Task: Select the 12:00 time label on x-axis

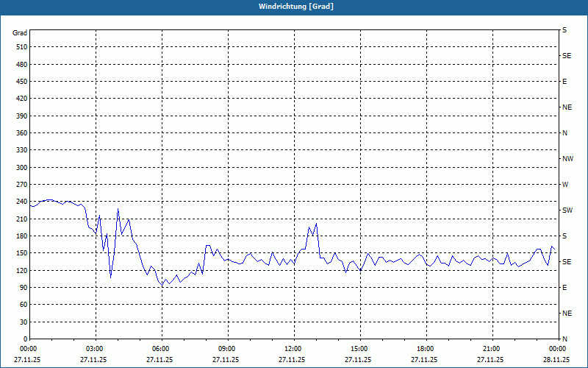Action: tap(293, 349)
